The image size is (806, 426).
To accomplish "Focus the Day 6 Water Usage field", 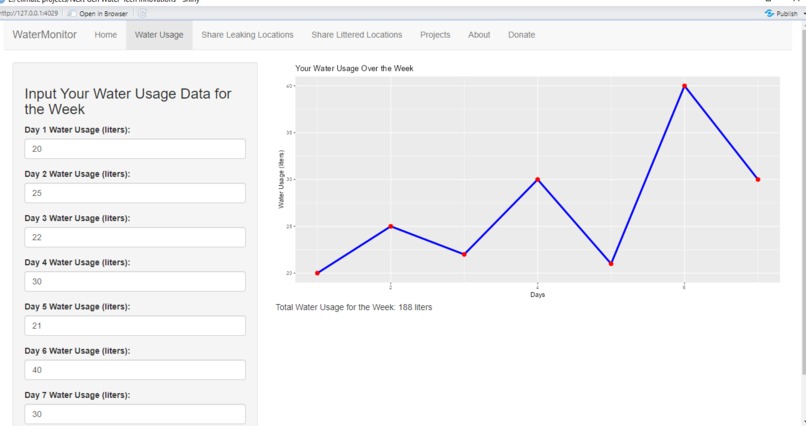I will [135, 370].
